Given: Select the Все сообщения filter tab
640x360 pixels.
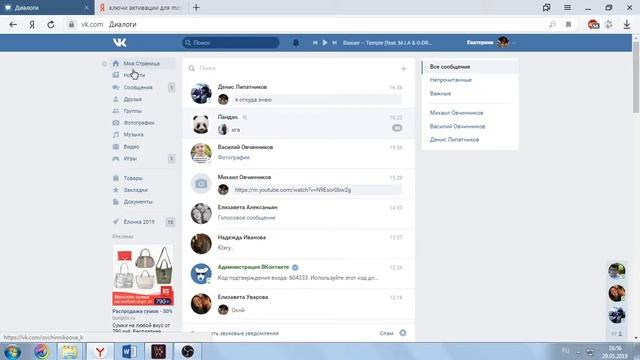Looking at the screenshot, I should tap(470, 67).
